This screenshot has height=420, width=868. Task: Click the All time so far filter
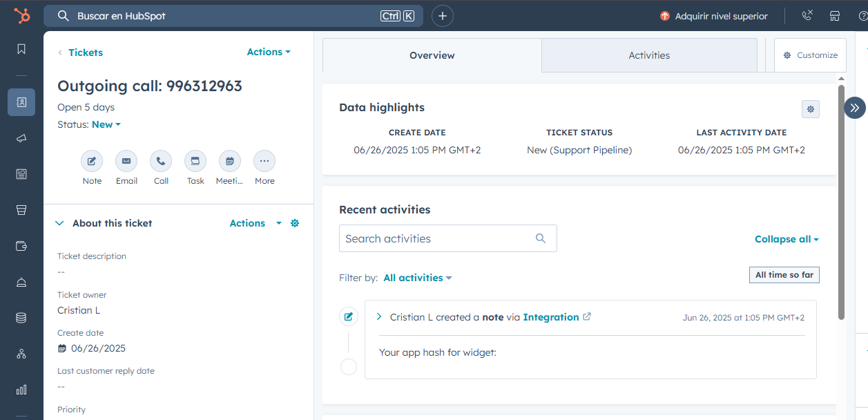pyautogui.click(x=784, y=275)
